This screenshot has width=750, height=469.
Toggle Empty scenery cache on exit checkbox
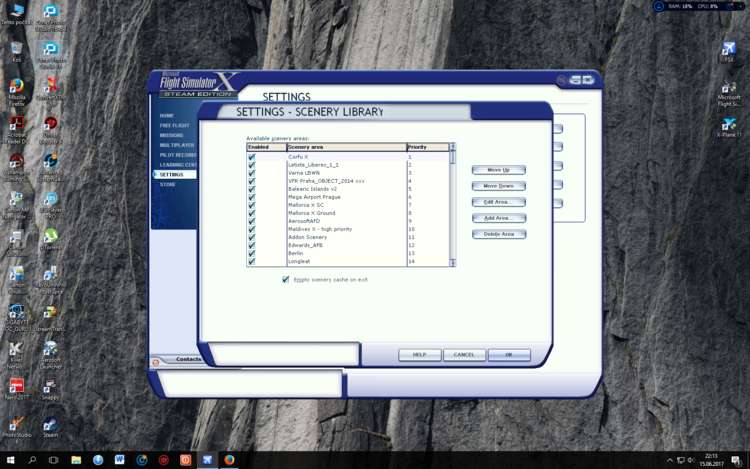point(286,280)
